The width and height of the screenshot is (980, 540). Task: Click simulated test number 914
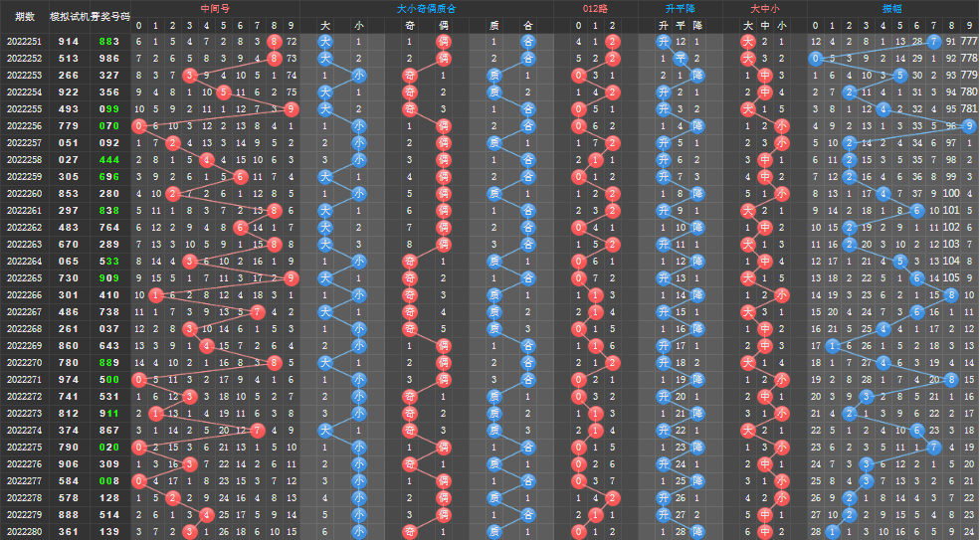point(69,42)
